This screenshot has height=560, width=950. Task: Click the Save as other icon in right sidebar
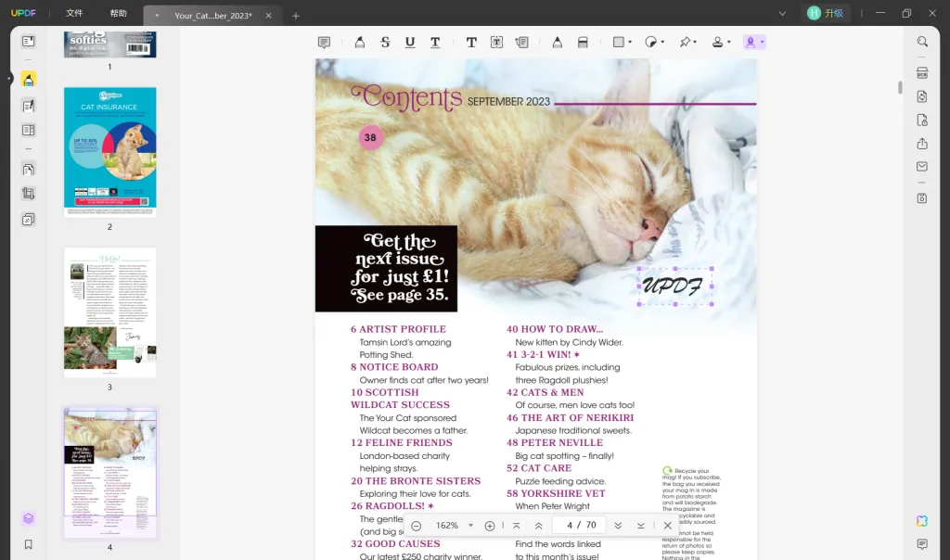click(x=922, y=198)
